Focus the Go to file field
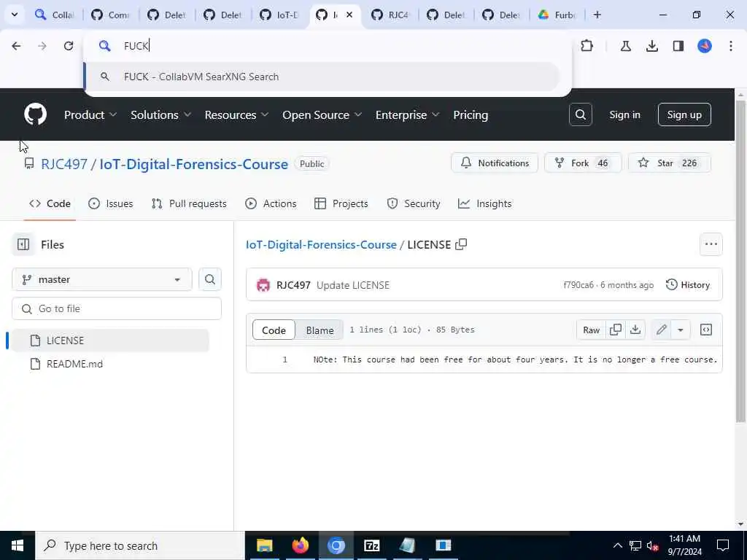 coord(117,308)
